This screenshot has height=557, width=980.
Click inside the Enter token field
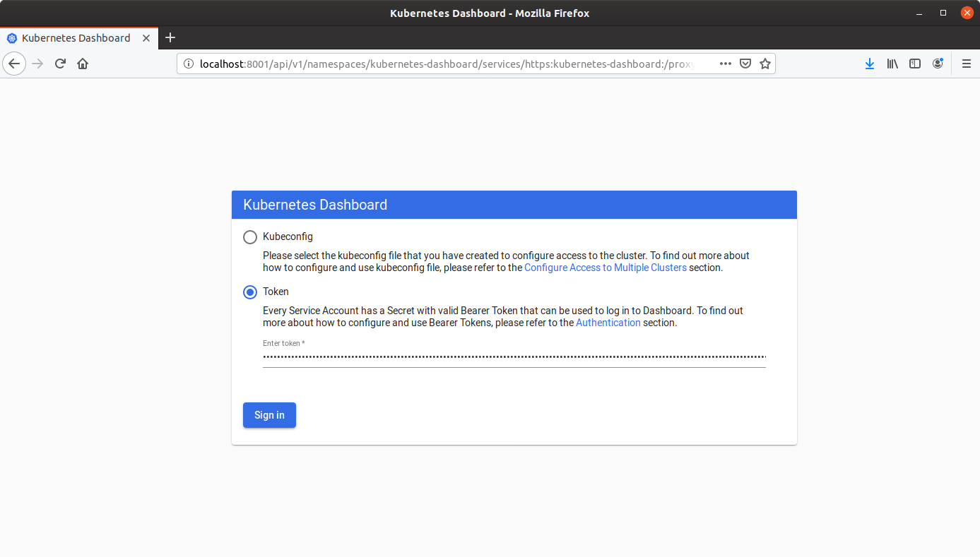pos(514,357)
